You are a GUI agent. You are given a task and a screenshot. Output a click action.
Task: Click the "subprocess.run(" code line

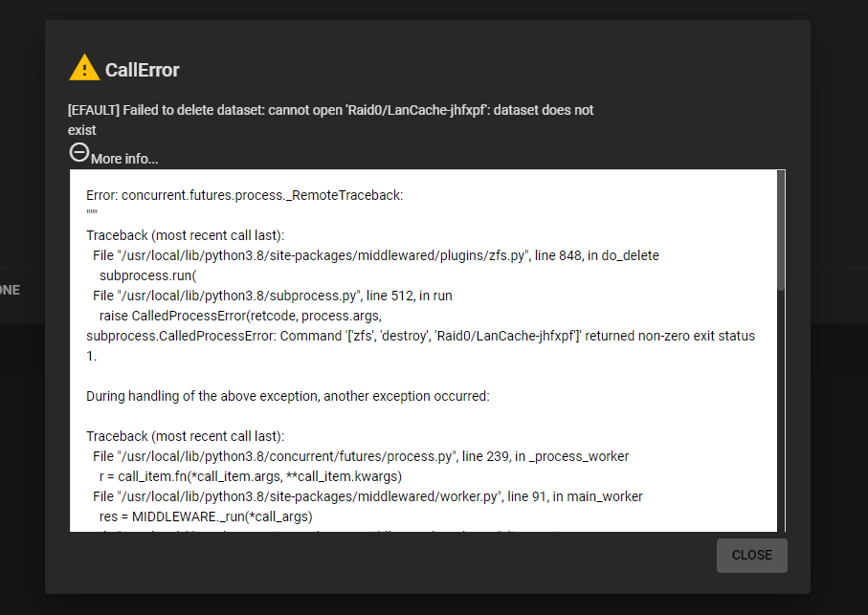[x=145, y=275]
